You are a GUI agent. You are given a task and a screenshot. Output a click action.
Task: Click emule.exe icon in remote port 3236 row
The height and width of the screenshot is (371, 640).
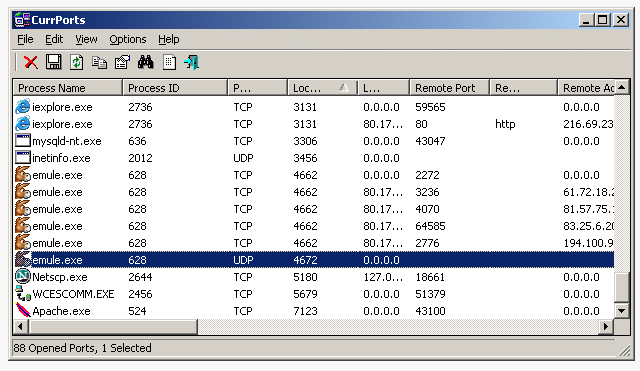click(x=23, y=191)
